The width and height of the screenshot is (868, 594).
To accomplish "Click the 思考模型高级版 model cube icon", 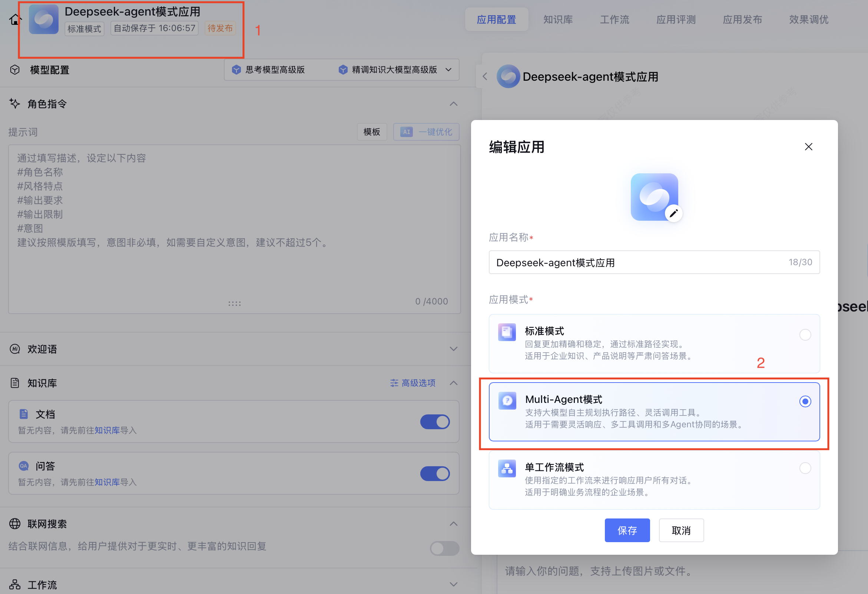I will click(x=236, y=70).
